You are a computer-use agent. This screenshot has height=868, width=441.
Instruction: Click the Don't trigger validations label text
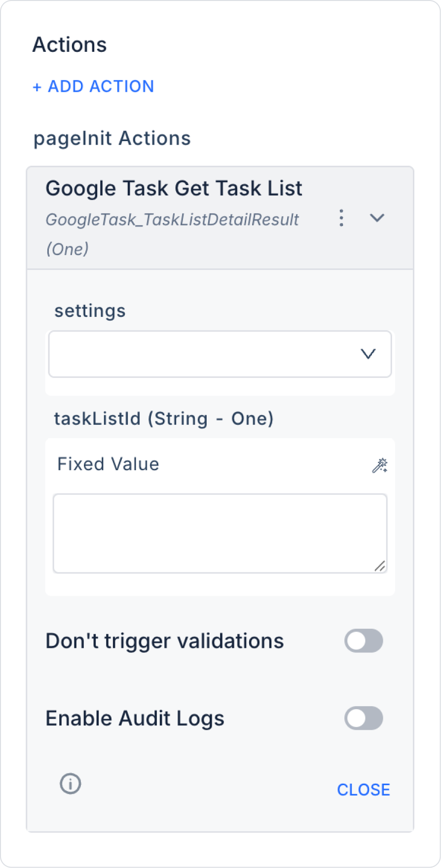pos(164,641)
